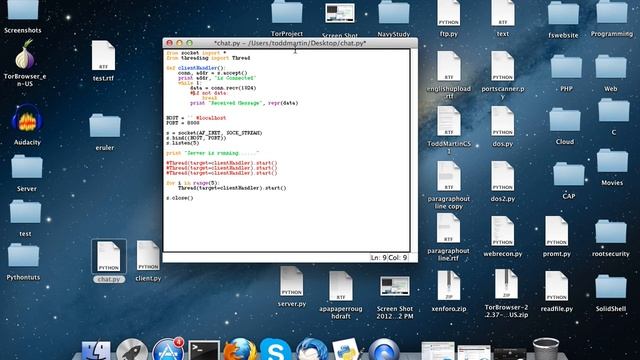
Task: Select the CAP folder
Action: [569, 174]
